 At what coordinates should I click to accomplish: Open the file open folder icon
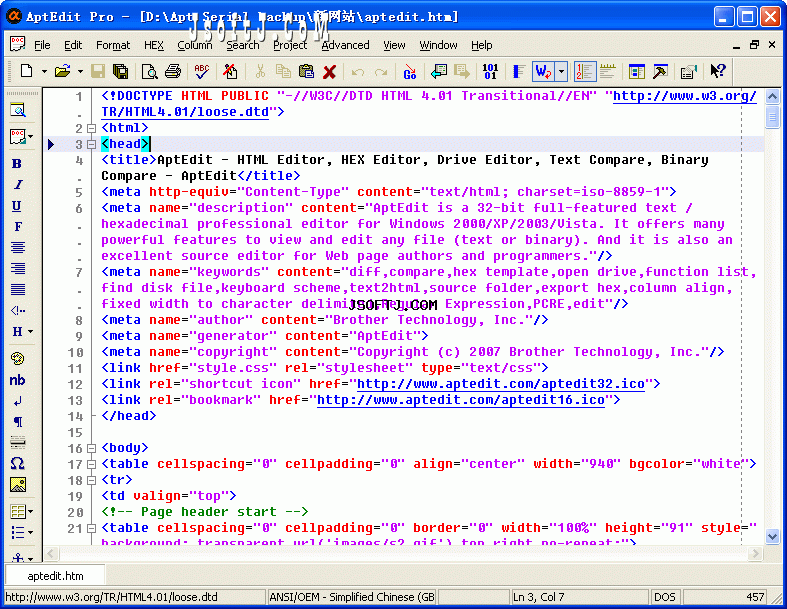tap(63, 71)
